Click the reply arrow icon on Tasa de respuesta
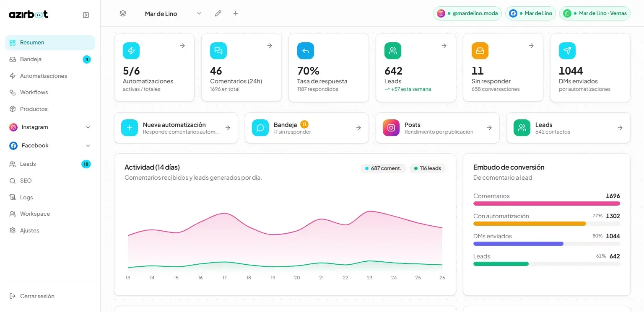Viewport: 644px width, 312px height. pos(306,51)
